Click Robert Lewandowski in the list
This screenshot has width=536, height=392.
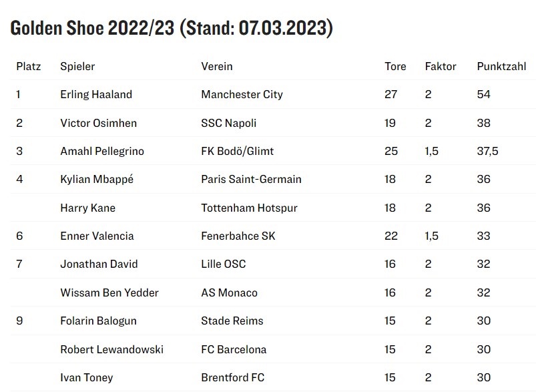(x=111, y=349)
